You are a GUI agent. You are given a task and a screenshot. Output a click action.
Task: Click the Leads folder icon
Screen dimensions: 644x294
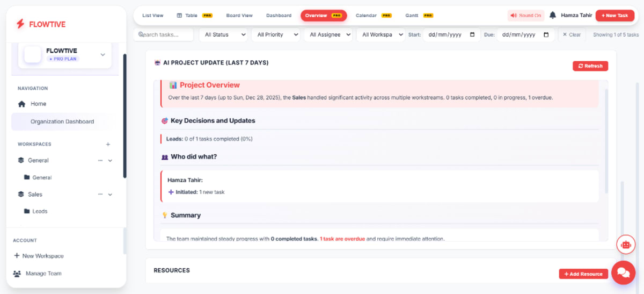click(x=27, y=211)
